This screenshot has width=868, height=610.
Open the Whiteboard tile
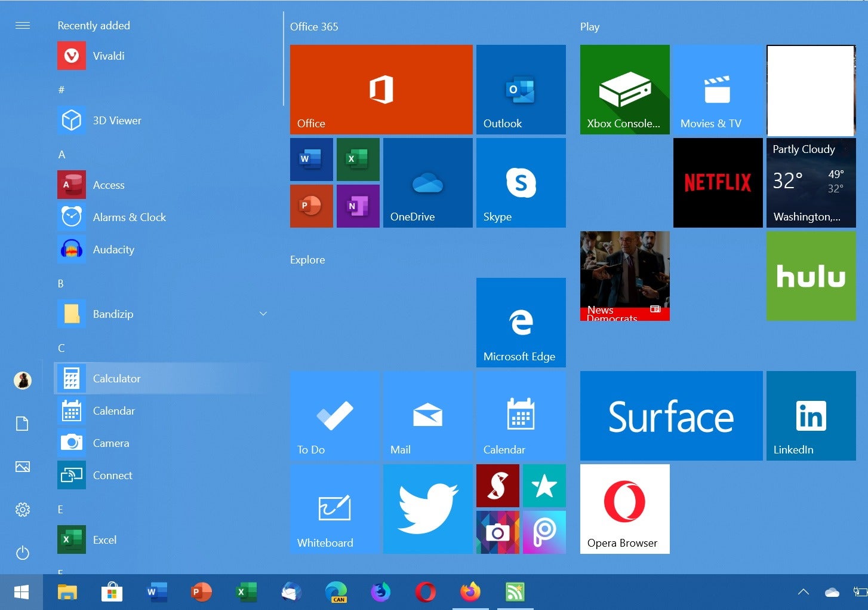[x=334, y=508]
